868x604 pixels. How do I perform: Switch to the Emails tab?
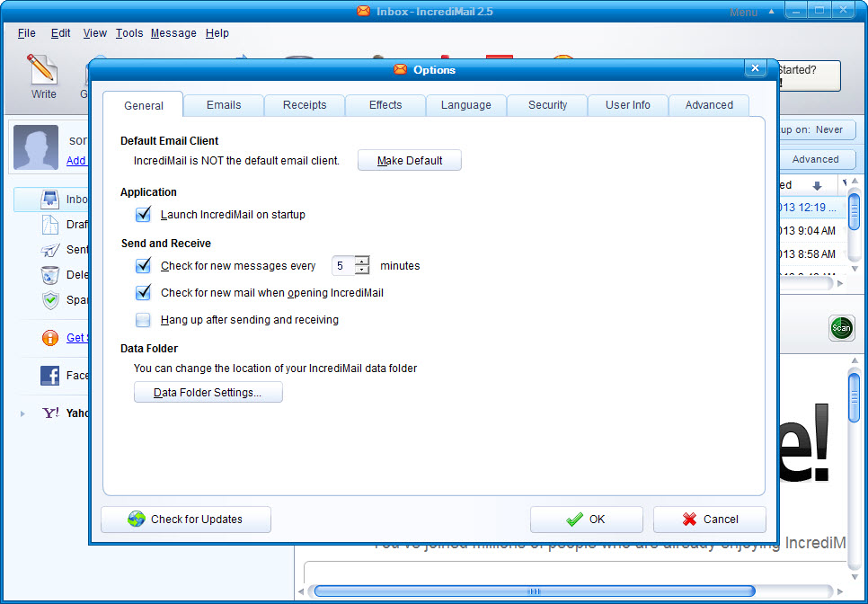point(224,105)
